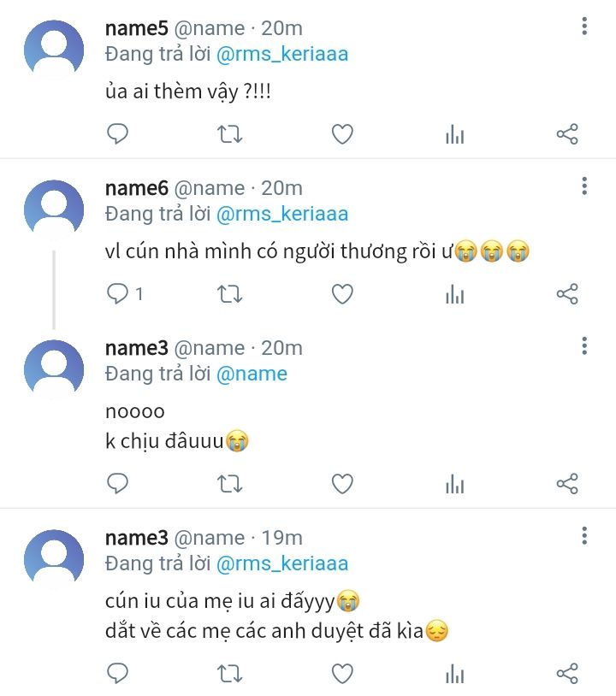This screenshot has width=616, height=696.
Task: Open @rms_keriaaa profile link in name5's tweet
Action: coord(282,54)
